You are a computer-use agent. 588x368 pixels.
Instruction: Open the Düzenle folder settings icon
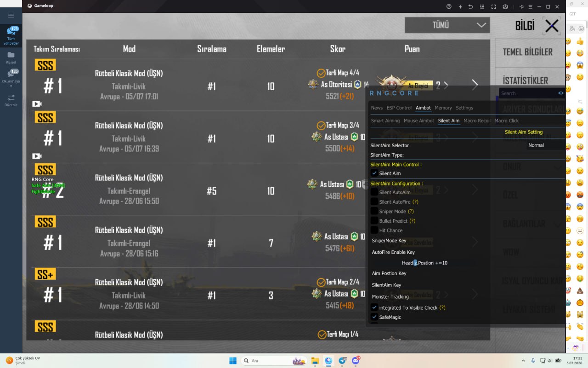[x=11, y=100]
